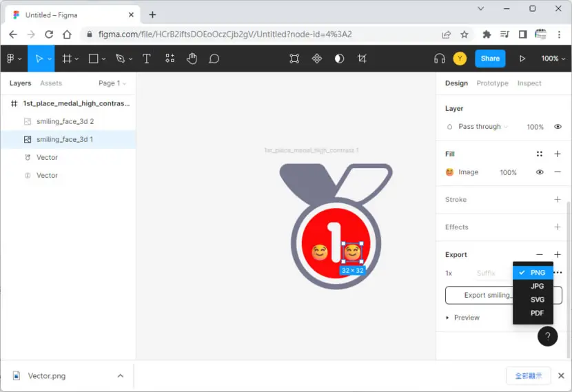
Task: Toggle layer visibility eye beside Pass through
Action: click(558, 127)
